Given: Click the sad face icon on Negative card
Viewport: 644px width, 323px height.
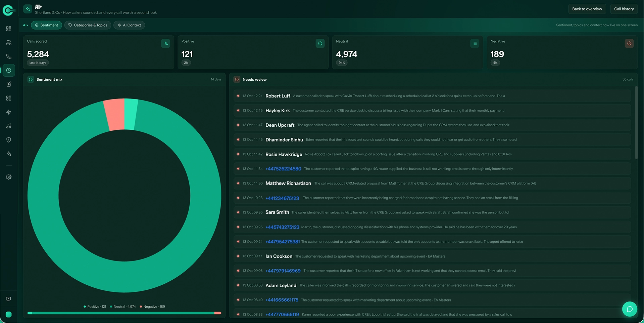Looking at the screenshot, I should click(x=629, y=43).
